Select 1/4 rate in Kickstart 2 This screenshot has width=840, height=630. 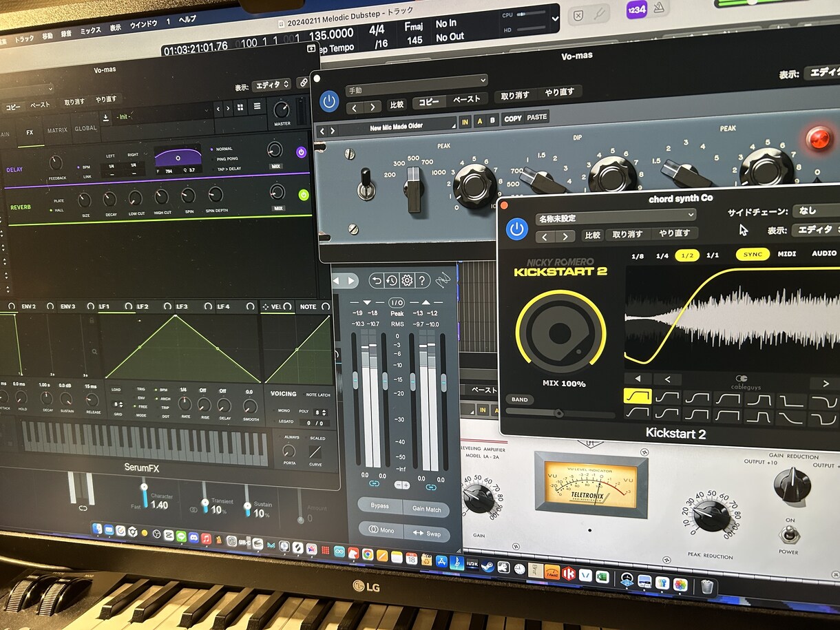click(x=662, y=255)
